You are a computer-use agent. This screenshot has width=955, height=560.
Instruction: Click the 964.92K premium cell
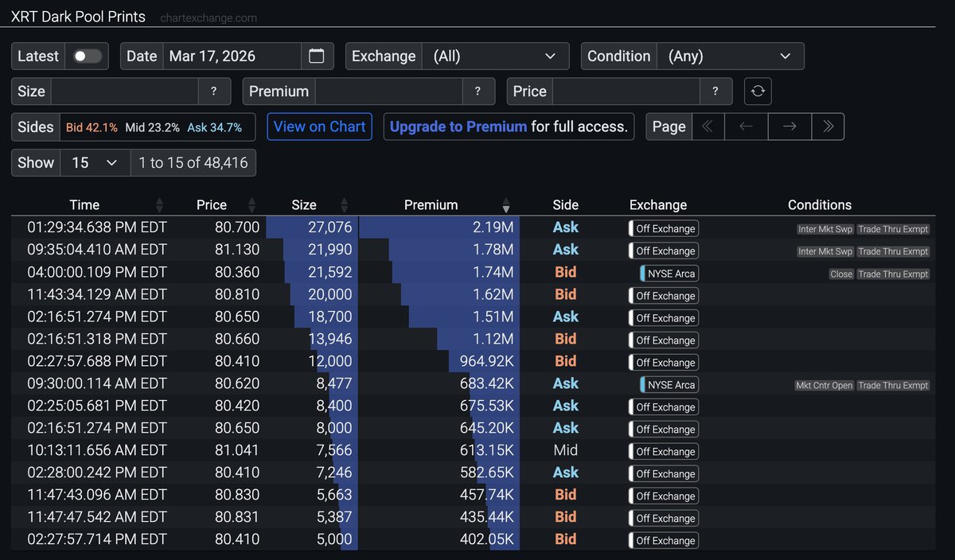(x=487, y=361)
